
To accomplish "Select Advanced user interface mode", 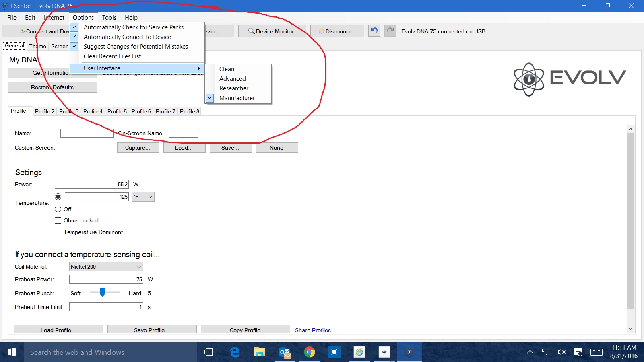I will pyautogui.click(x=232, y=79).
